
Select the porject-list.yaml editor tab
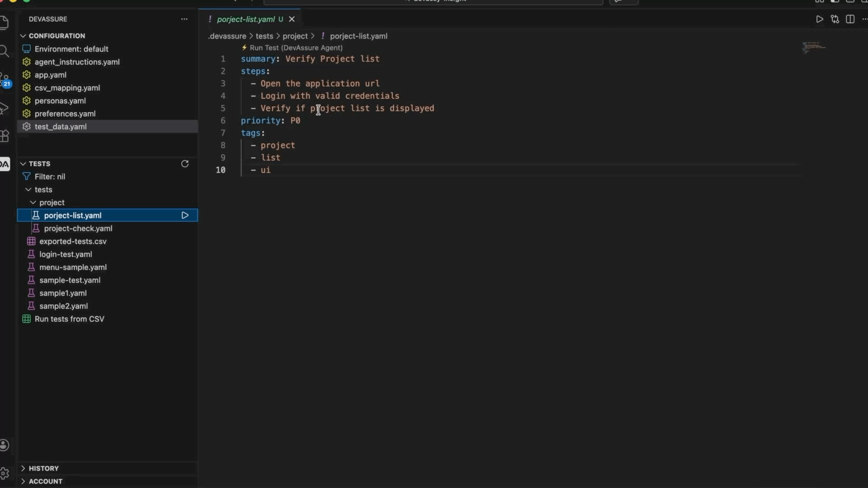(x=245, y=19)
